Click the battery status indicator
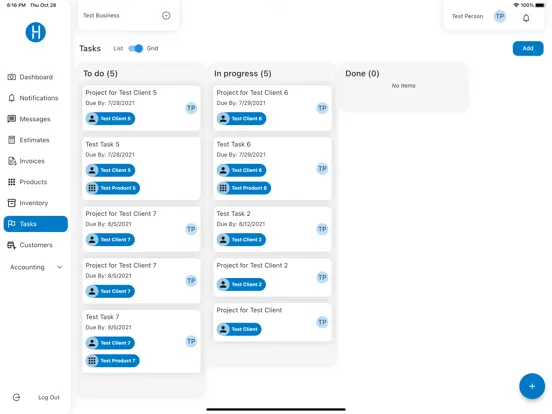 (540, 5)
